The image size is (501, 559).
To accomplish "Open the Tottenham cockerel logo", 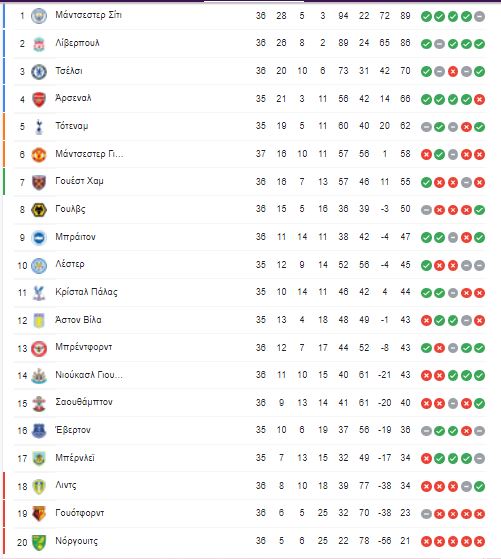I will 39,127.
